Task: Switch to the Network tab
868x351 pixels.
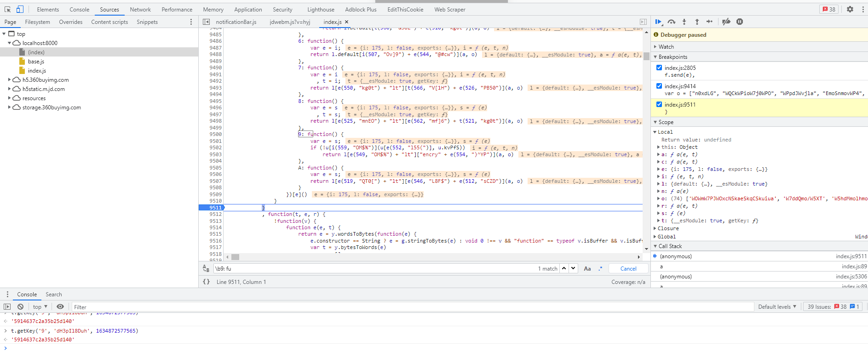Action: (140, 9)
